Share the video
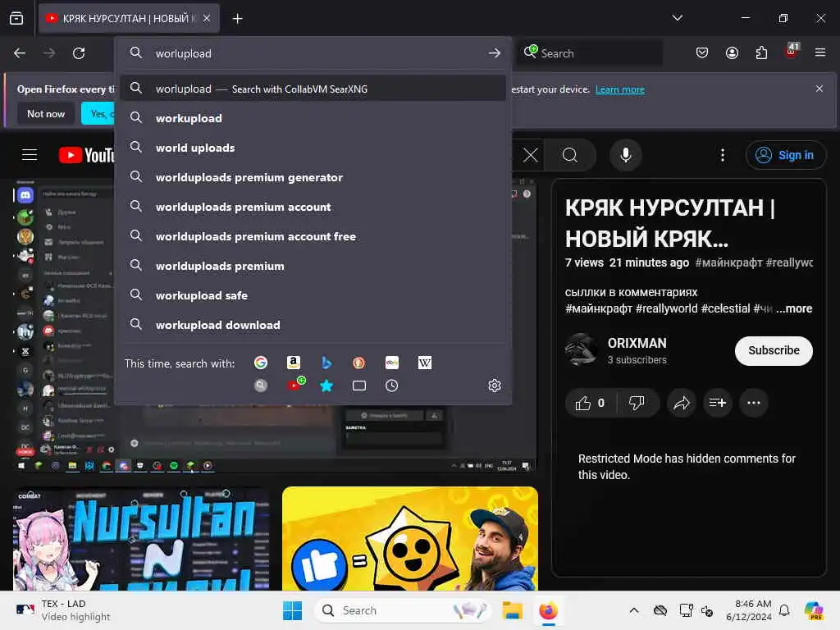Viewport: 840px width, 630px height. click(682, 403)
